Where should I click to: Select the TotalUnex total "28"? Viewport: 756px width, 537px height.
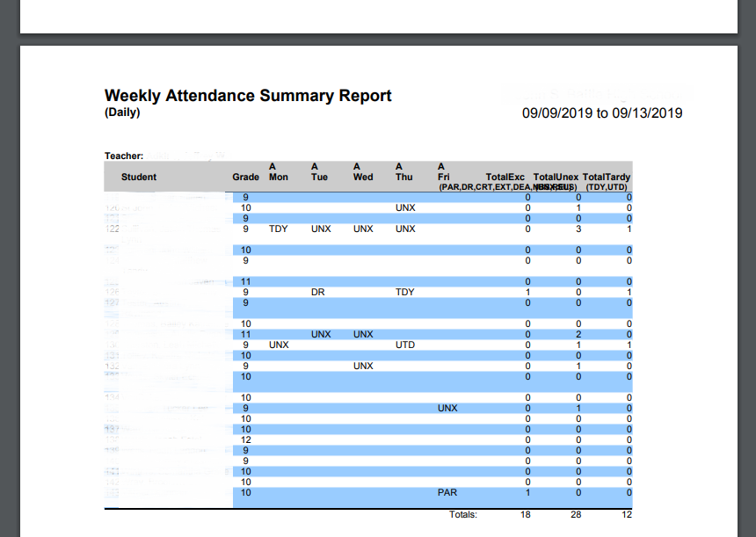pyautogui.click(x=576, y=515)
